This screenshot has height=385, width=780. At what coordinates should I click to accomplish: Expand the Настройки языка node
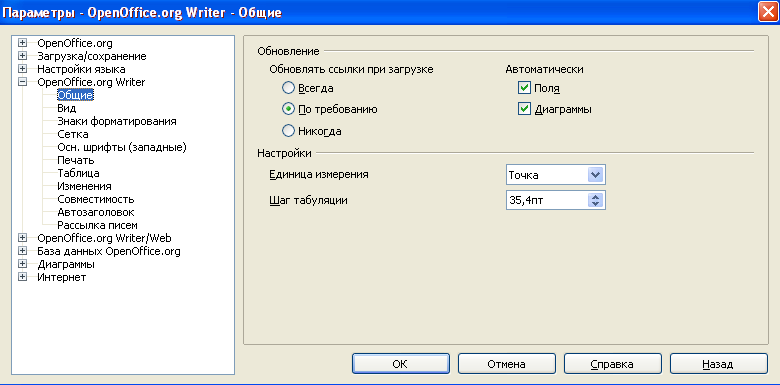pyautogui.click(x=22, y=69)
